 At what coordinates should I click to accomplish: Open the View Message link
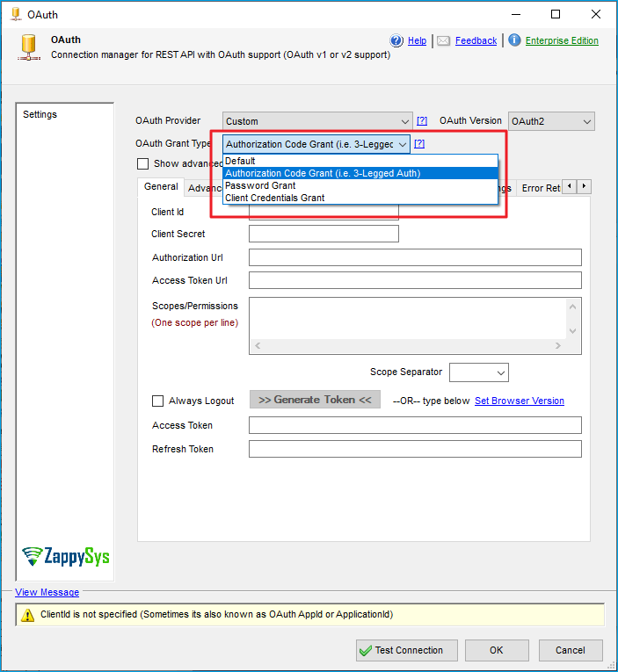pos(47,592)
